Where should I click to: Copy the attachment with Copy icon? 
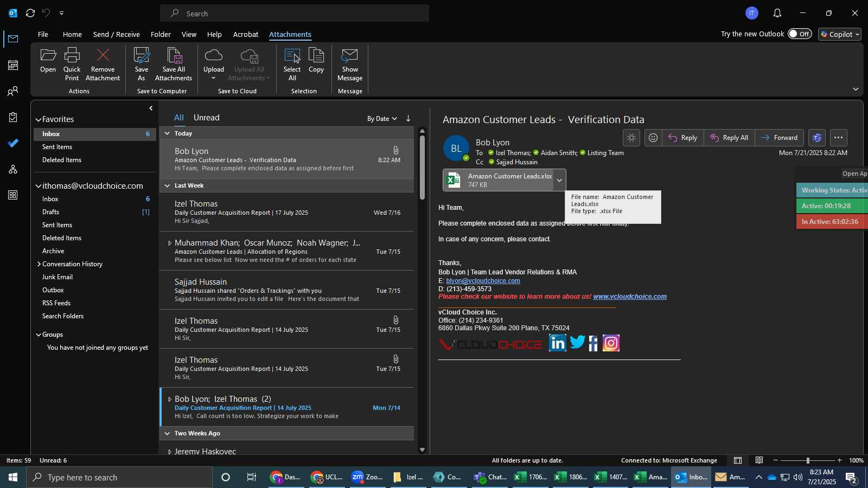(x=316, y=60)
